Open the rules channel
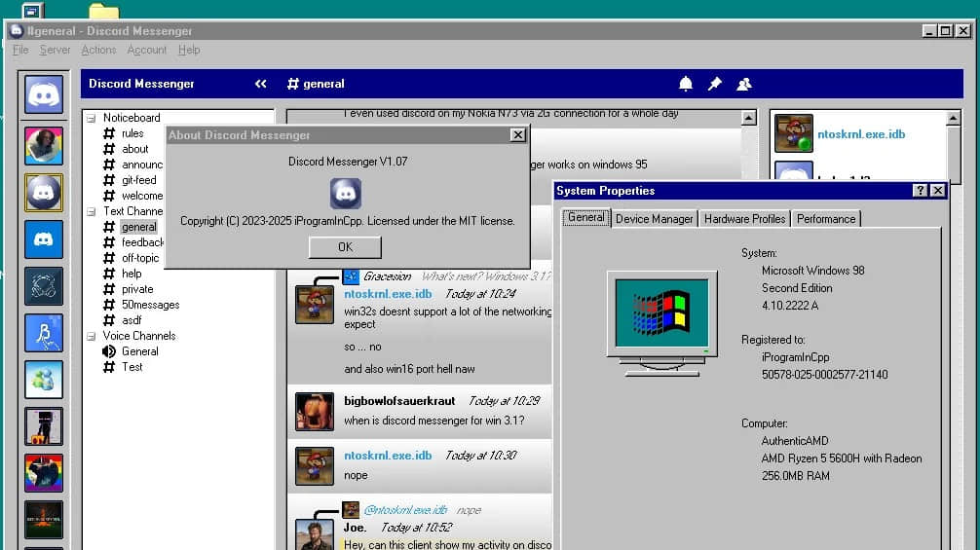The width and height of the screenshot is (980, 550). point(132,133)
